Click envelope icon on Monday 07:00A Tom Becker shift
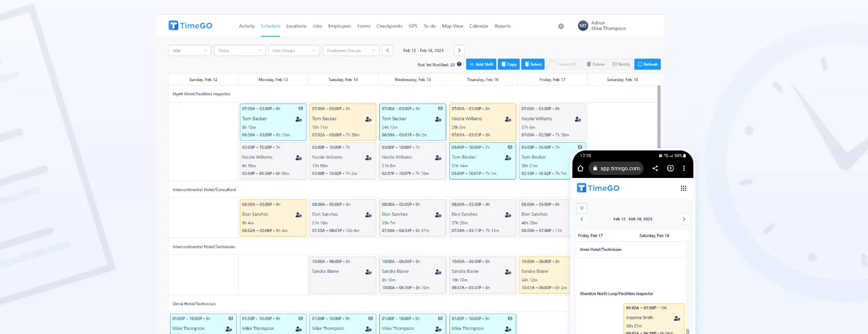868x334 pixels. coord(301,109)
